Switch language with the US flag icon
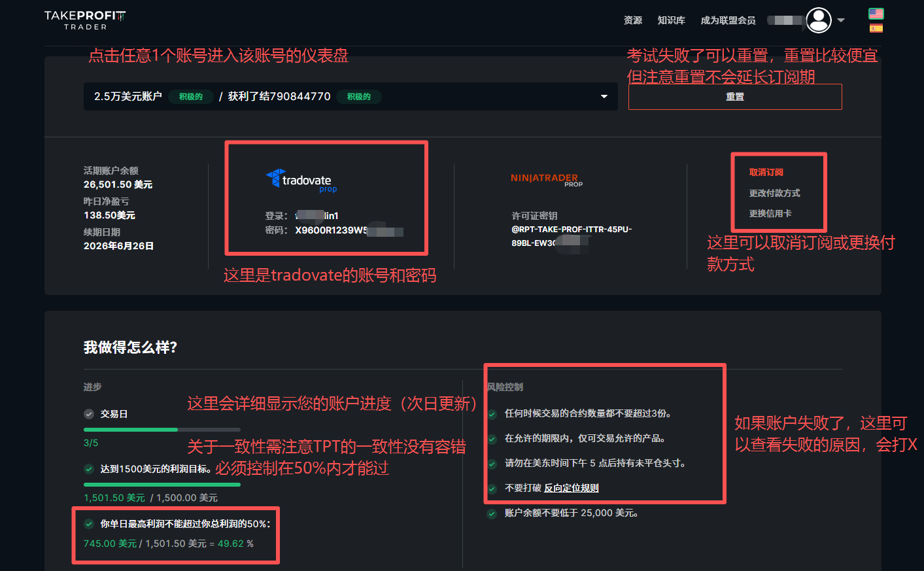The image size is (924, 571). pyautogui.click(x=876, y=13)
